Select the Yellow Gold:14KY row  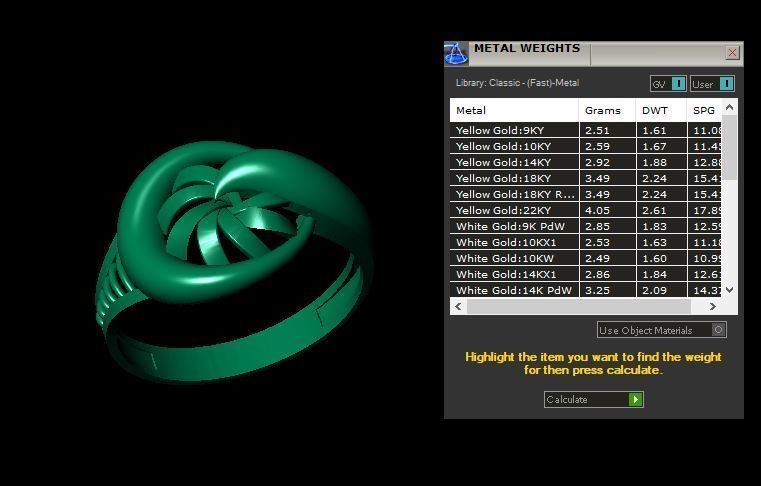point(586,162)
